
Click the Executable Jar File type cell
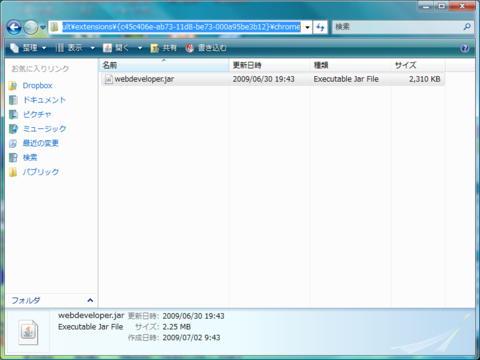346,79
